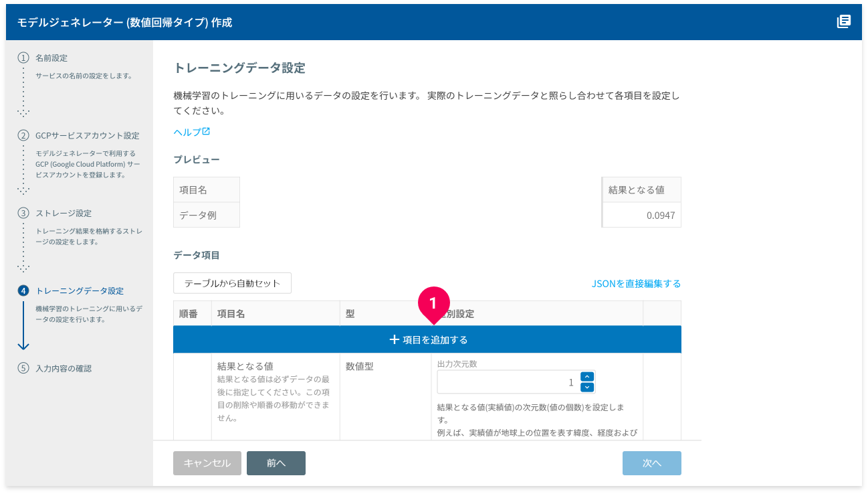The height and width of the screenshot is (494, 868).
Task: Select step 4 トレーニングデータ設定
Action: [x=80, y=291]
